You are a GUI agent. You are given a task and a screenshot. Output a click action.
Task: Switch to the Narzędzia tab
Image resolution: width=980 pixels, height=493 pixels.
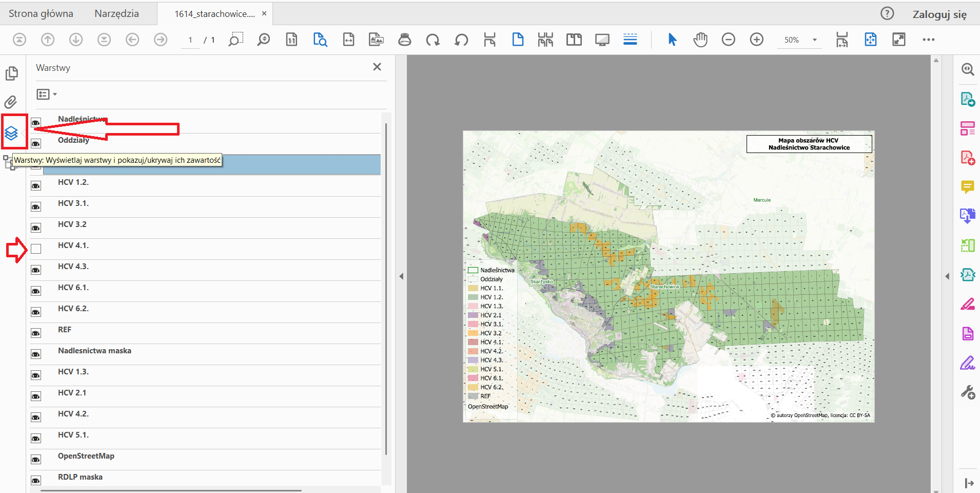tap(116, 14)
